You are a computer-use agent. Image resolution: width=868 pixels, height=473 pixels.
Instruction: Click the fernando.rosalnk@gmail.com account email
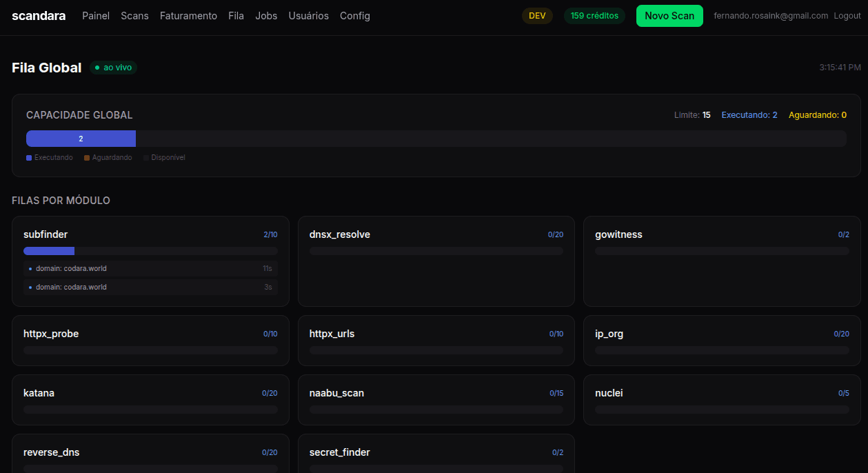click(x=770, y=16)
